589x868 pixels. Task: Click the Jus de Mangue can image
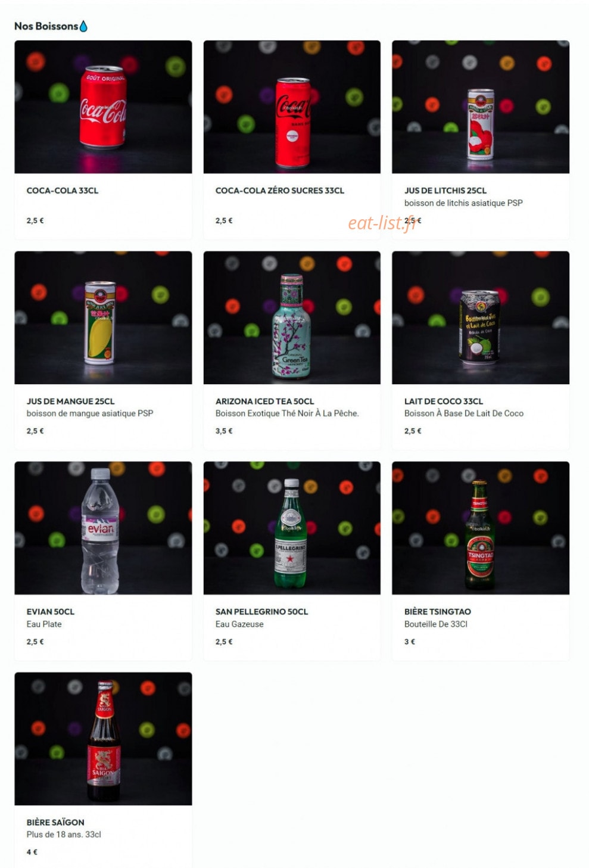coord(103,318)
